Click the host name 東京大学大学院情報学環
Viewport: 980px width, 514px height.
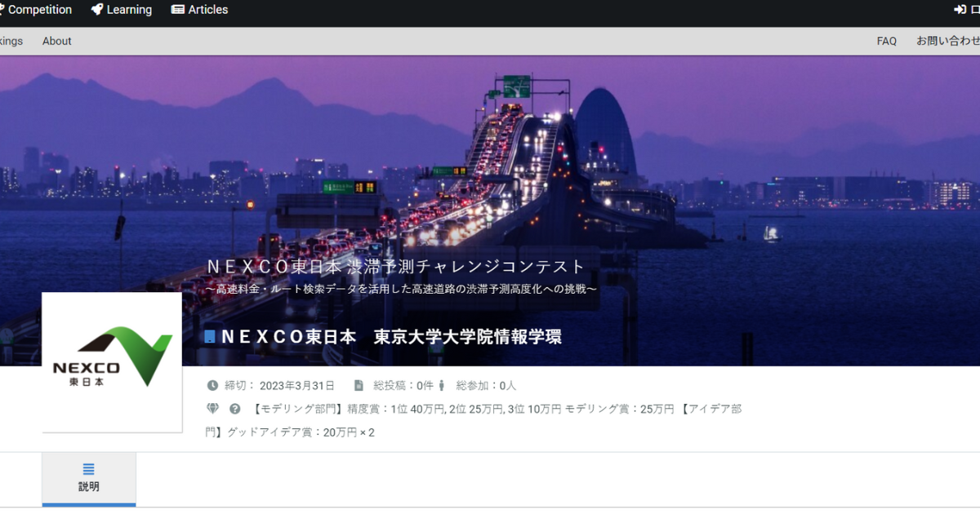(468, 337)
